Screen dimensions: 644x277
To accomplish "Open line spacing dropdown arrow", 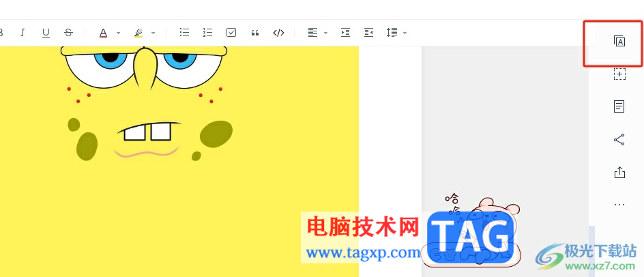I will click(405, 33).
